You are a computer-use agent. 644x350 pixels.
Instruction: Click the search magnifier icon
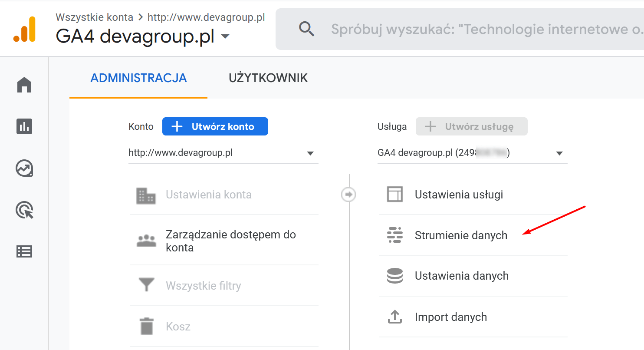pyautogui.click(x=307, y=29)
